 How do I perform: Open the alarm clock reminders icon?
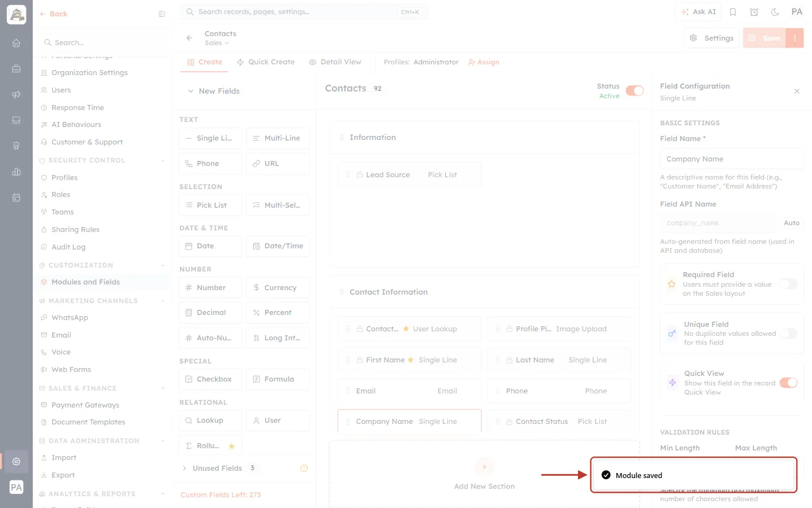(x=754, y=12)
